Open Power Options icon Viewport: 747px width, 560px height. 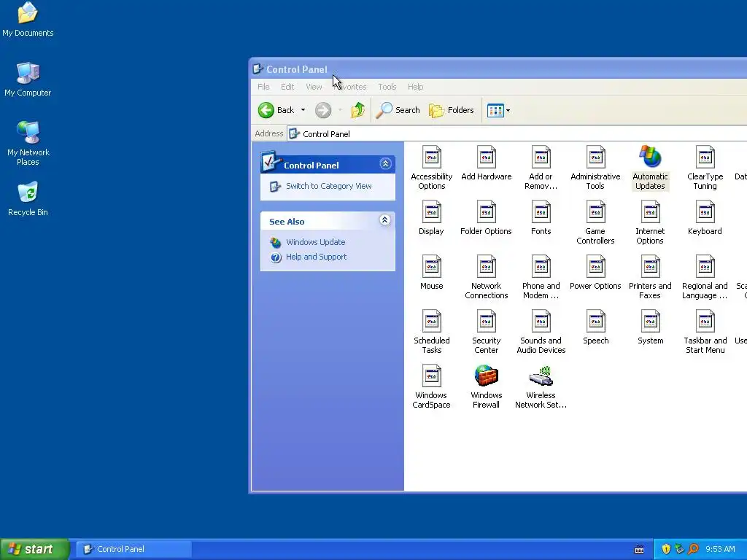coord(595,273)
